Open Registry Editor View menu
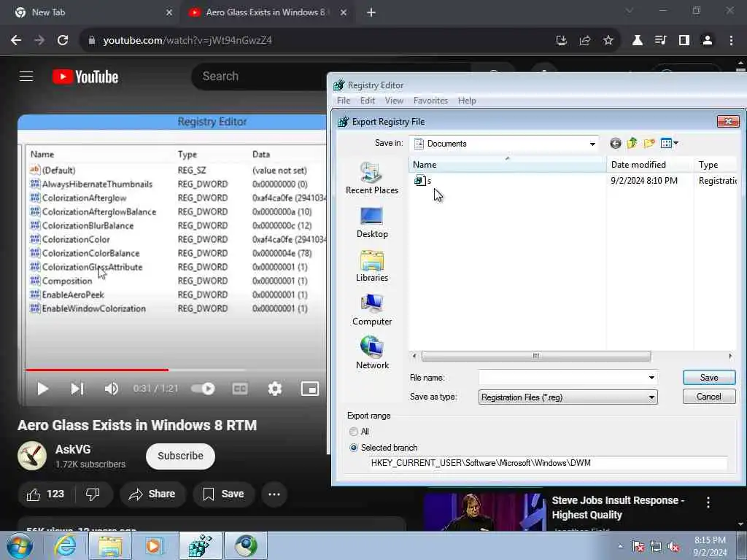Screen dimensions: 747x560 (x=394, y=101)
